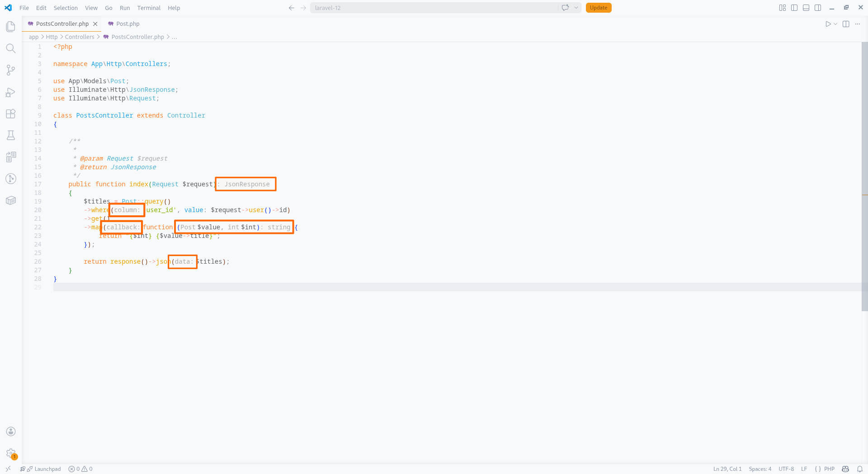This screenshot has width=868, height=474.
Task: Toggle the secondary side bar
Action: [x=818, y=8]
